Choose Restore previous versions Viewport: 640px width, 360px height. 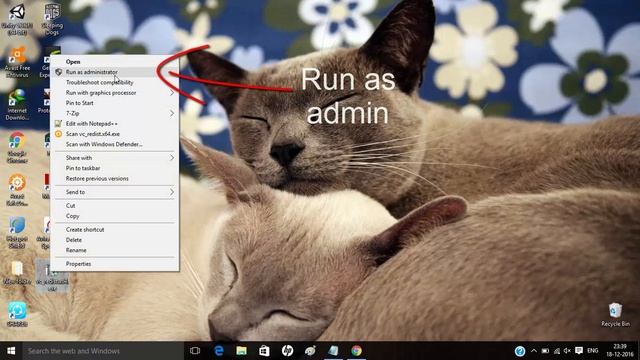pos(115,178)
